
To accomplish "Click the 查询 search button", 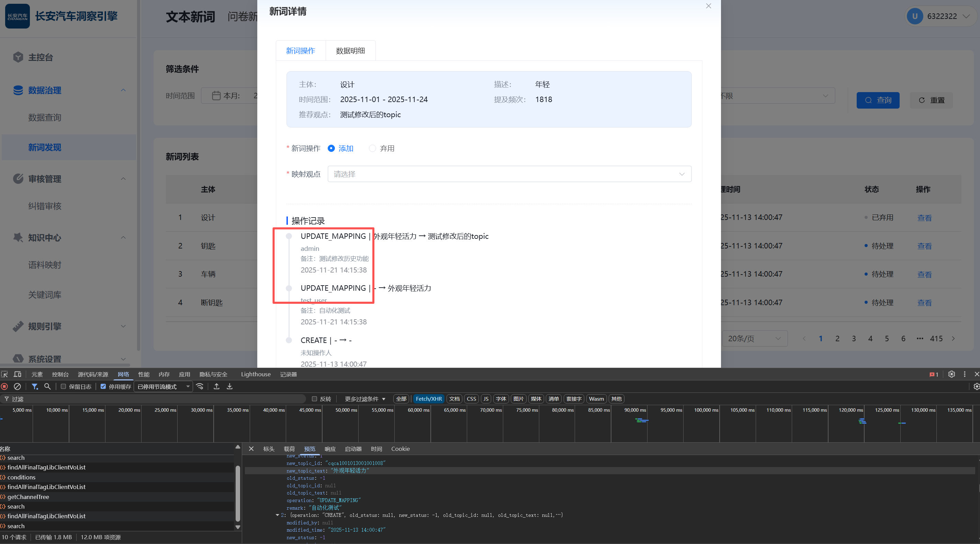I will (878, 100).
